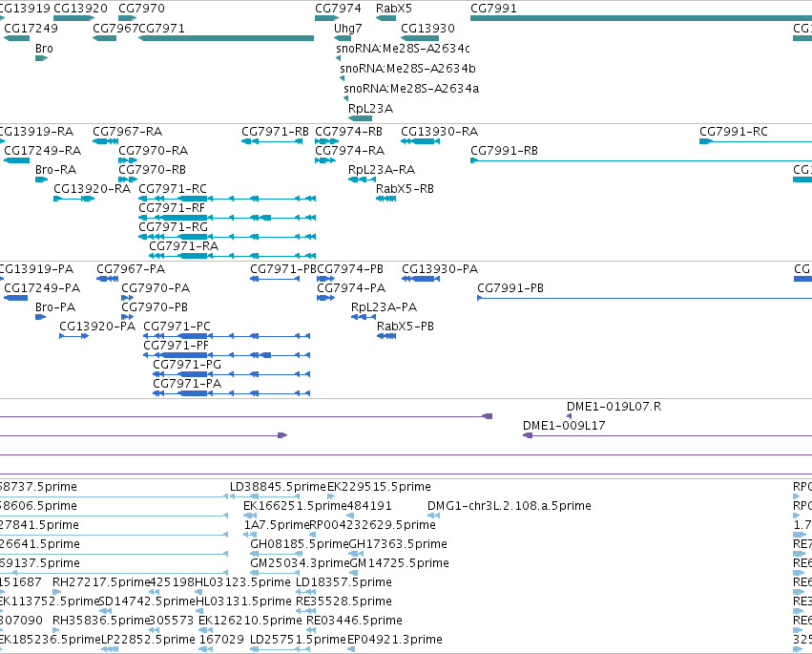The height and width of the screenshot is (654, 812).
Task: Select snoRNA:Me28S-A2634a label
Action: [411, 89]
